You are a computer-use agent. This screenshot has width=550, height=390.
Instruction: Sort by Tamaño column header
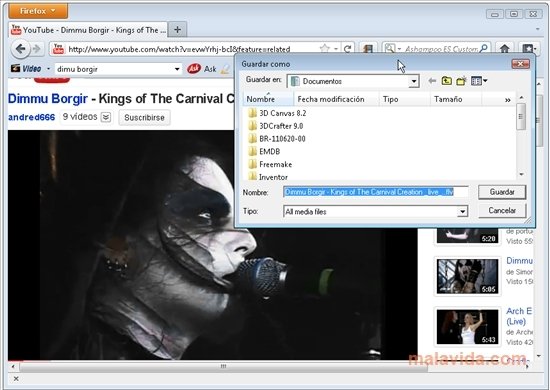click(456, 99)
